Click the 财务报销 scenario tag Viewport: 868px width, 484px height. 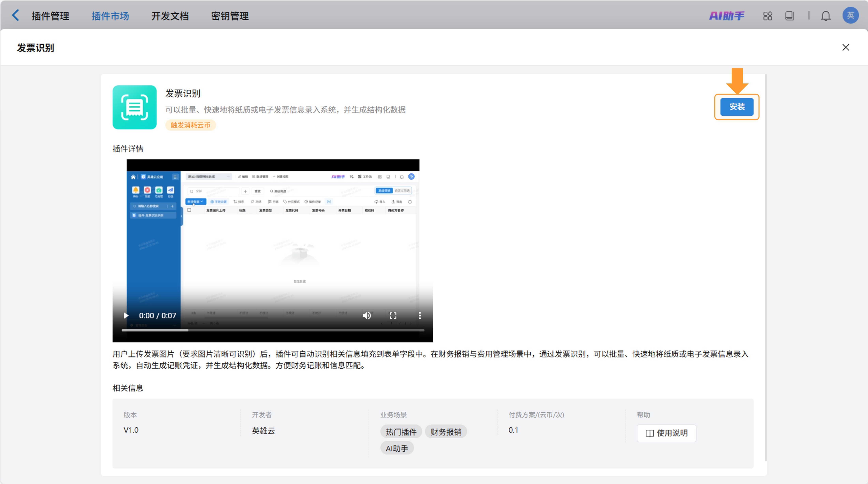[x=445, y=432]
